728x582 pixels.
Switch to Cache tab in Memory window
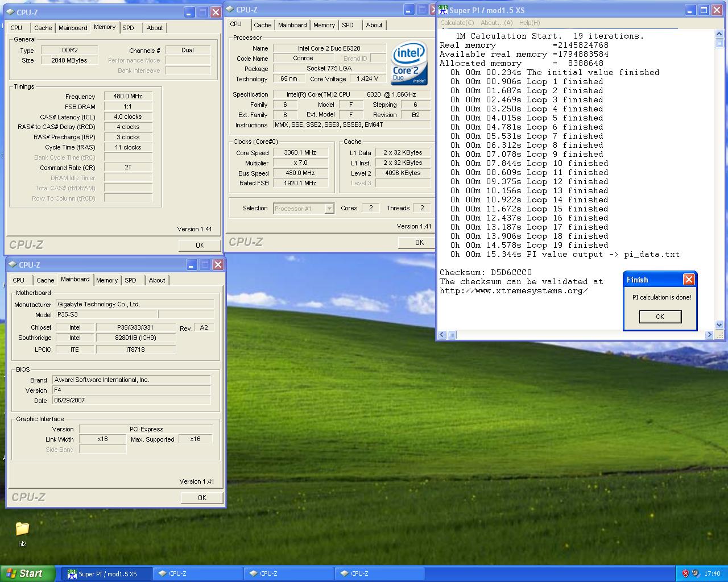coord(43,28)
